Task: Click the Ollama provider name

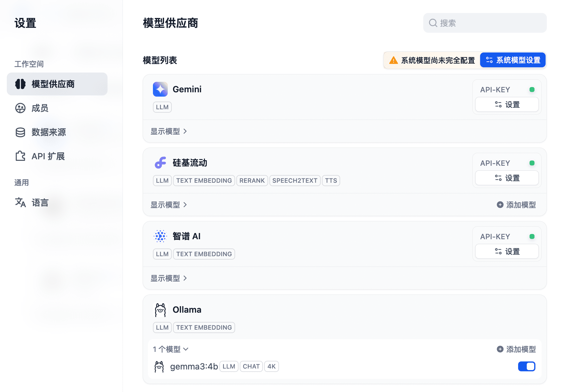Action: pos(187,310)
